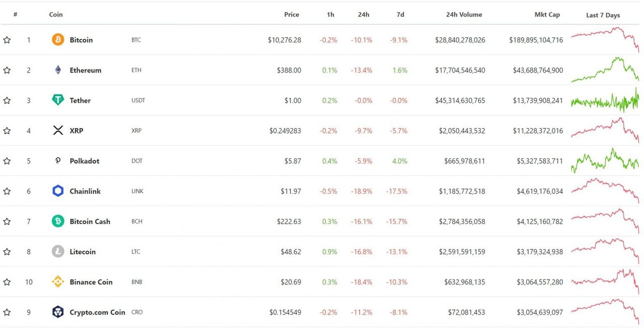View the Bitcoin 7-day sparkline chart
Screen dimensions: 644x328
click(605, 39)
